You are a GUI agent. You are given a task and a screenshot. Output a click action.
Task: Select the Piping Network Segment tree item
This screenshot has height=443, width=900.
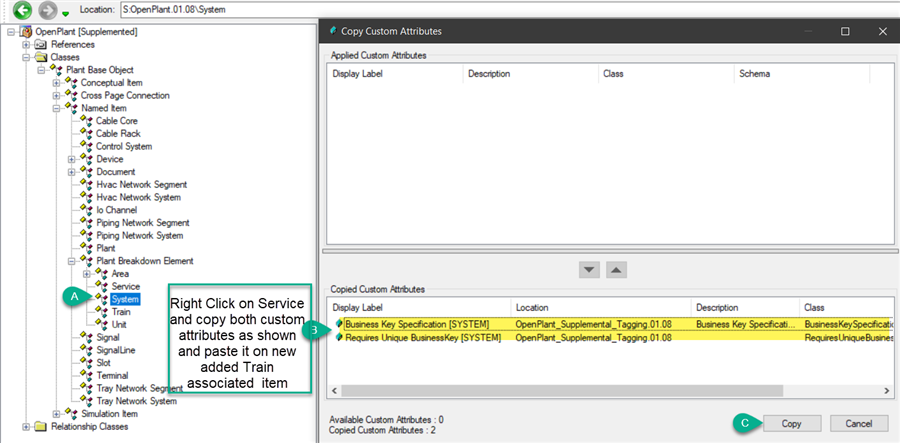142,223
